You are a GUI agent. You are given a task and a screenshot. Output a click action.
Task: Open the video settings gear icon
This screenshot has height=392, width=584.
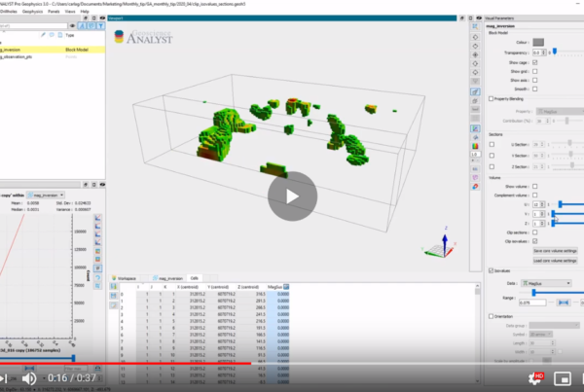tap(536, 377)
